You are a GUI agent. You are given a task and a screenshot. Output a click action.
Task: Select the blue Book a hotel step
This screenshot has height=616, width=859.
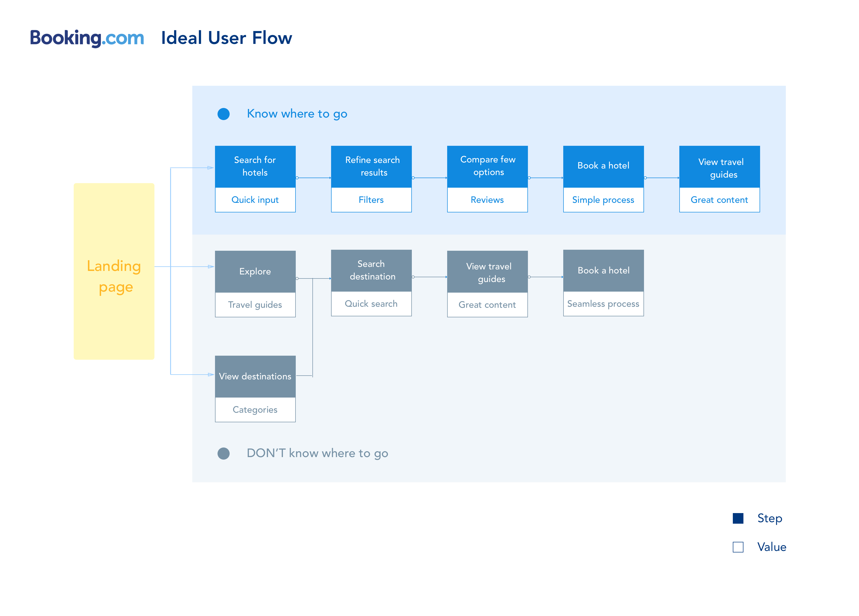(x=604, y=166)
